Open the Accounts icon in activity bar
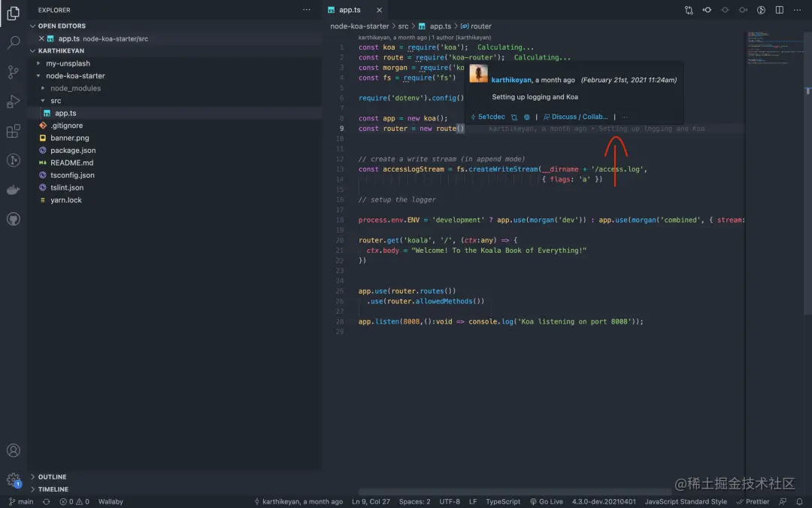The width and height of the screenshot is (812, 508). click(14, 450)
